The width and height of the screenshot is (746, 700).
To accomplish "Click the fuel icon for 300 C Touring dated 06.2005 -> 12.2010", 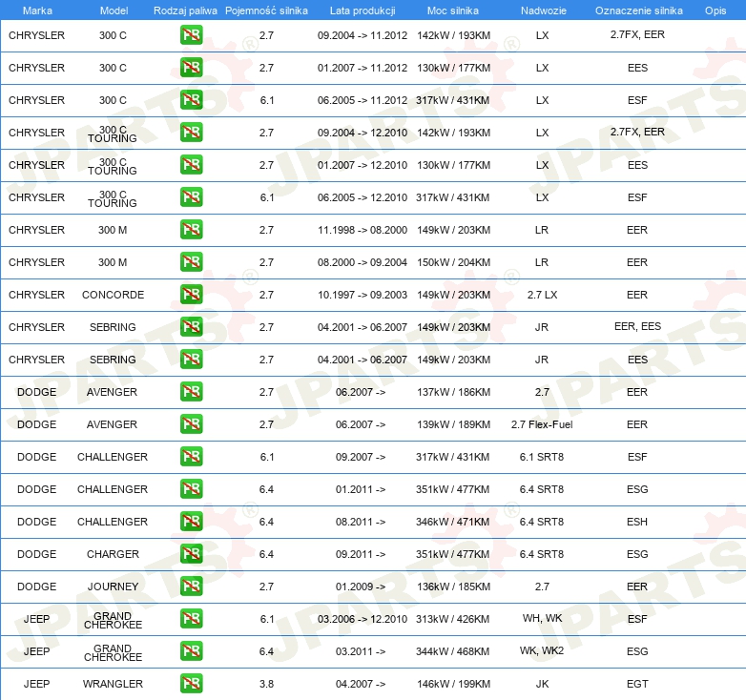I will [x=191, y=196].
